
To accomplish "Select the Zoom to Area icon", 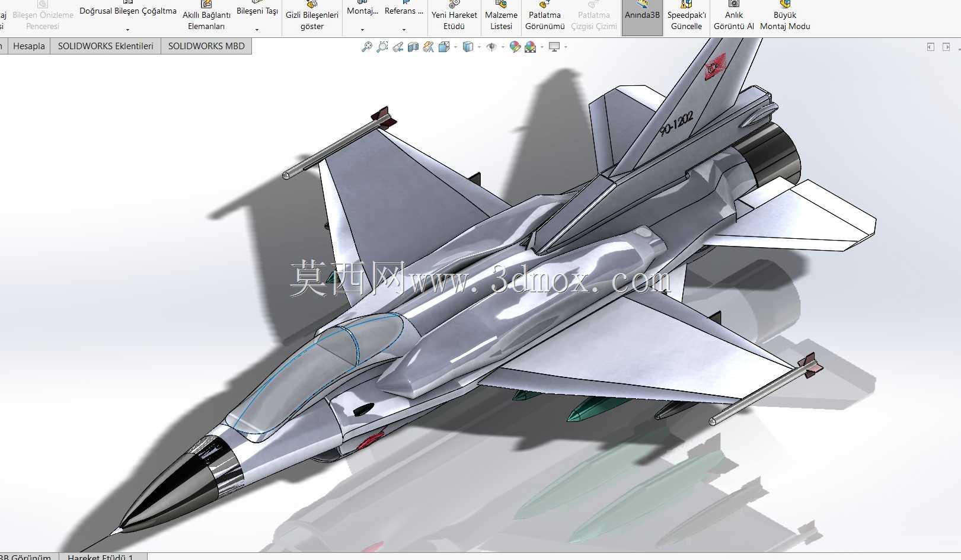I will (x=382, y=47).
